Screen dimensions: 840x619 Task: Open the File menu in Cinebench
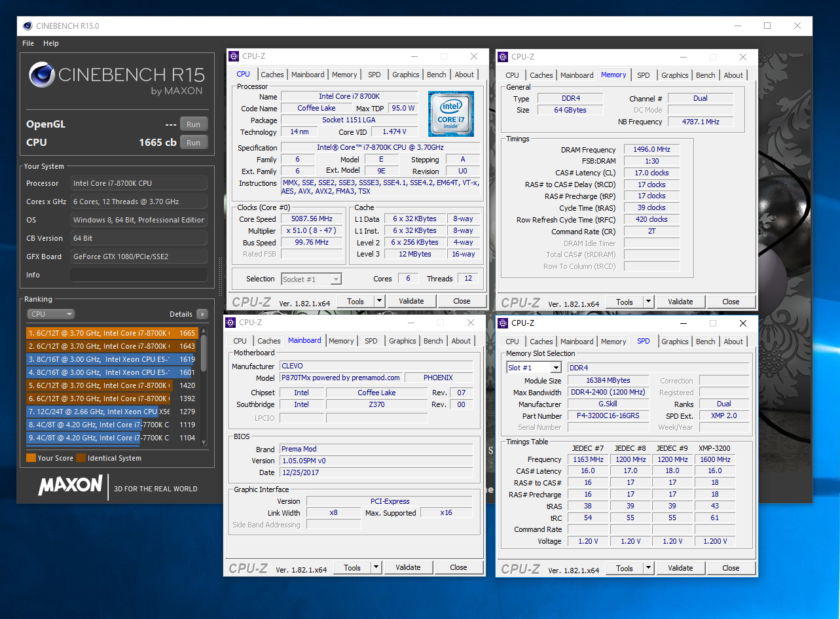[x=28, y=43]
